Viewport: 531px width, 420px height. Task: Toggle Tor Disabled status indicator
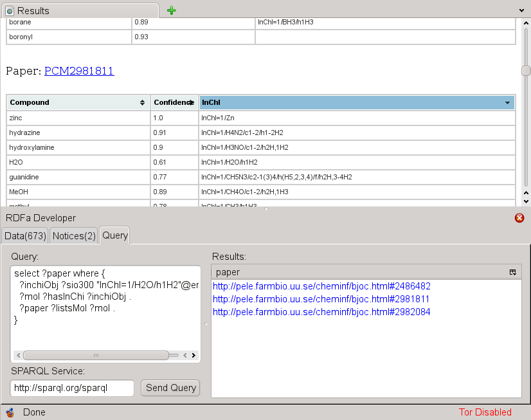(x=485, y=412)
